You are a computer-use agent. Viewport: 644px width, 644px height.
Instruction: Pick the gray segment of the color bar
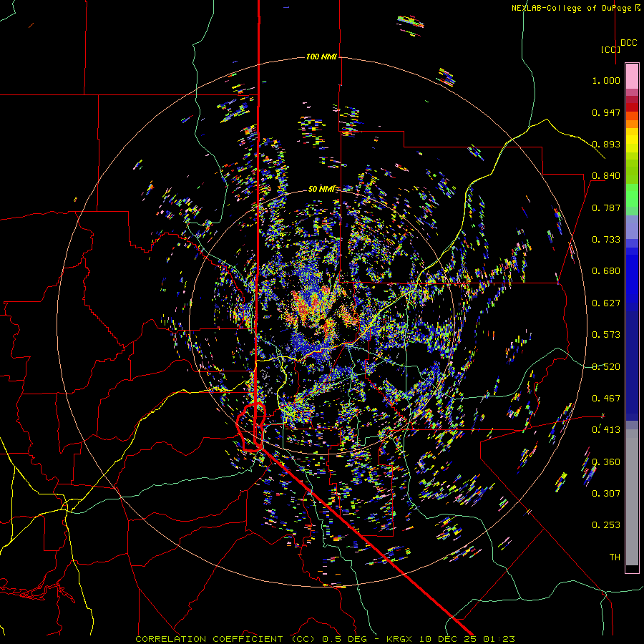pyautogui.click(x=632, y=497)
